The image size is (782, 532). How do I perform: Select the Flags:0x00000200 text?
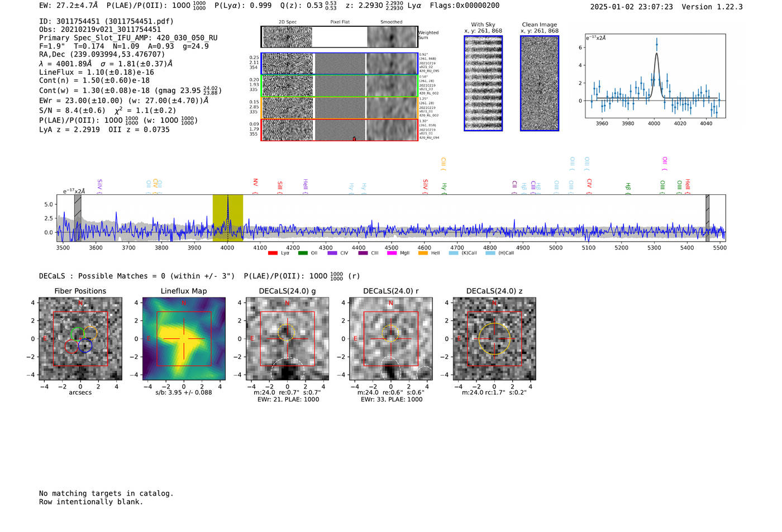(465, 6)
